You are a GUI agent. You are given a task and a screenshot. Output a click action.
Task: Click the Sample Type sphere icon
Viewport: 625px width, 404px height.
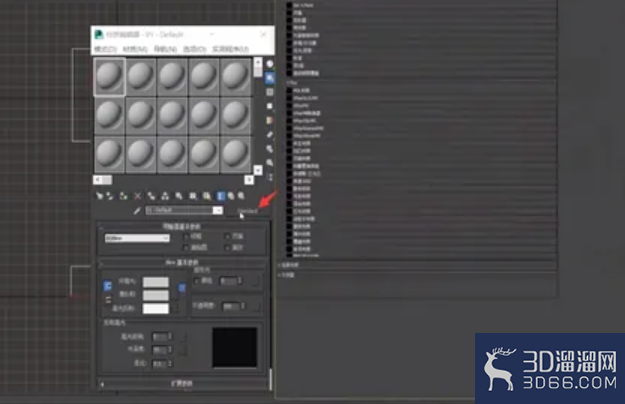(270, 64)
